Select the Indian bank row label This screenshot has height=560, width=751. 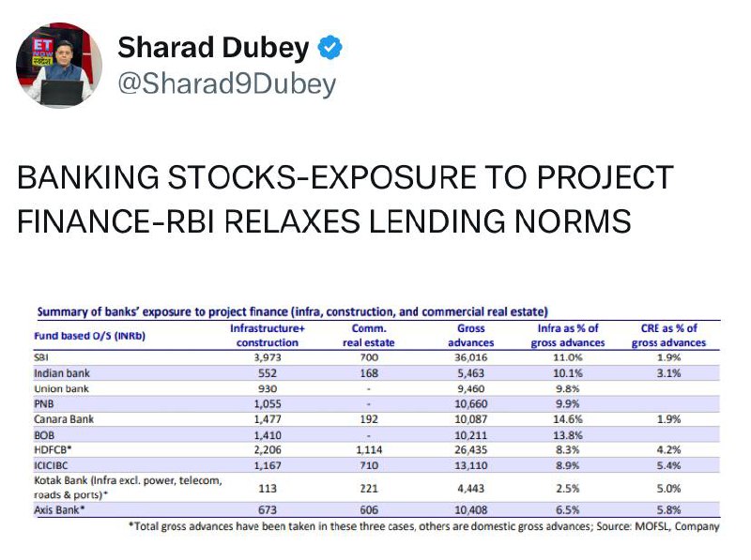click(62, 373)
